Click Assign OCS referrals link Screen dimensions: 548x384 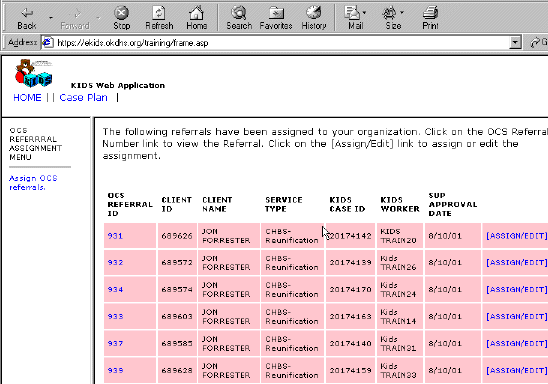click(33, 183)
